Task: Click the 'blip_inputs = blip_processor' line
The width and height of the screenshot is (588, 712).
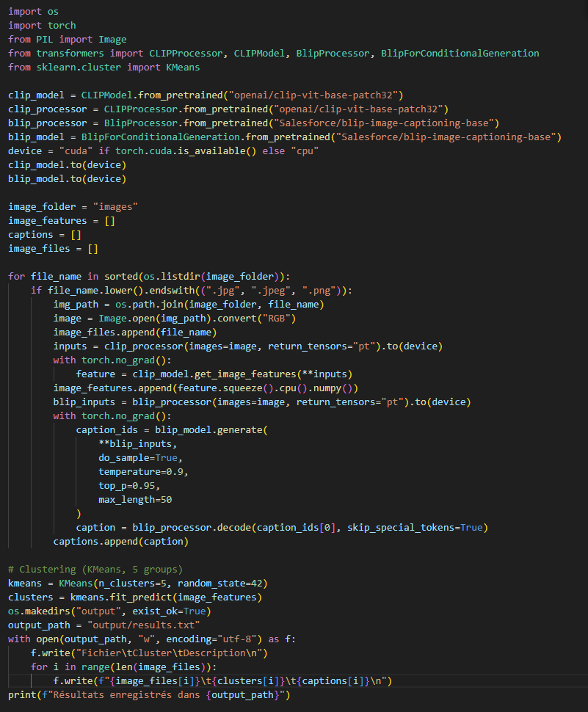Action: 262,402
